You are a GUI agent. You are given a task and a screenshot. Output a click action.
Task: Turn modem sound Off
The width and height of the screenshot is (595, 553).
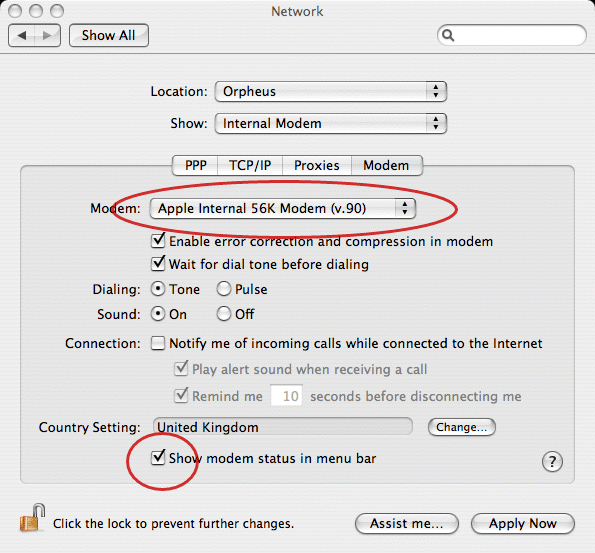224,314
